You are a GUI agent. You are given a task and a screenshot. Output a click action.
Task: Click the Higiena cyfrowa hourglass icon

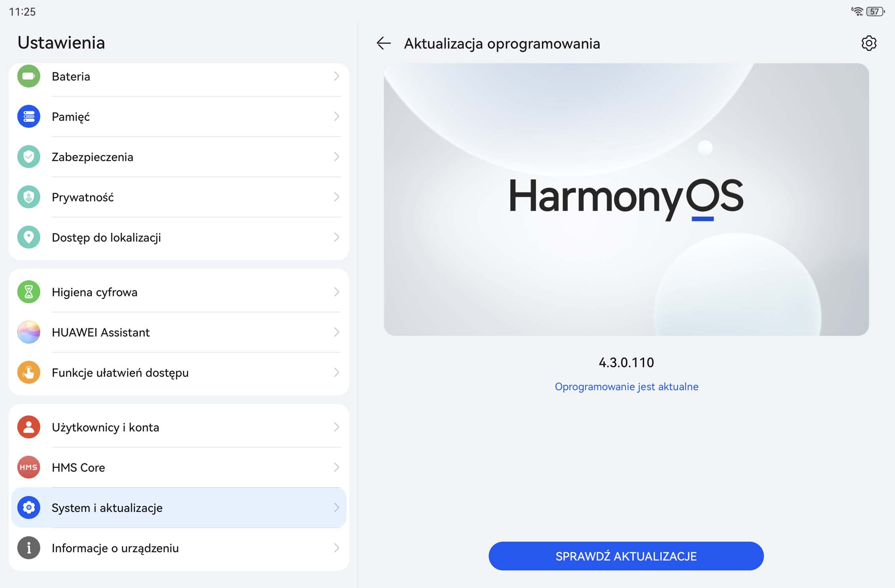29,292
